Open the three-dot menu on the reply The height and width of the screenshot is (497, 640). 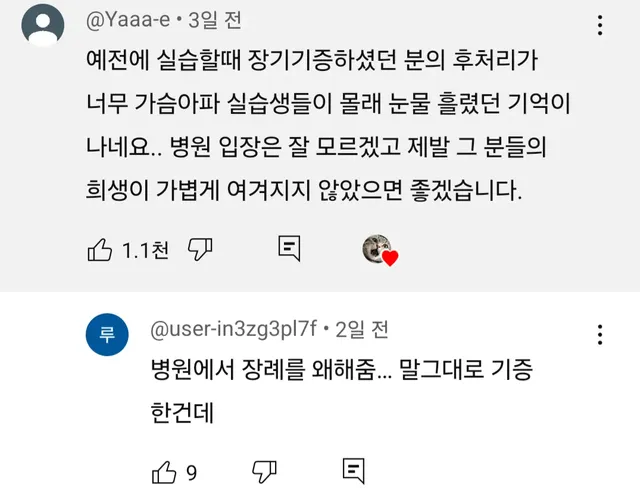click(x=599, y=335)
